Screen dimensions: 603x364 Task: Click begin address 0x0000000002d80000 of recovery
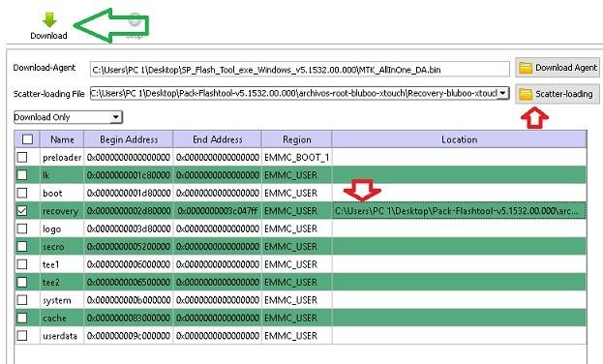click(x=129, y=211)
